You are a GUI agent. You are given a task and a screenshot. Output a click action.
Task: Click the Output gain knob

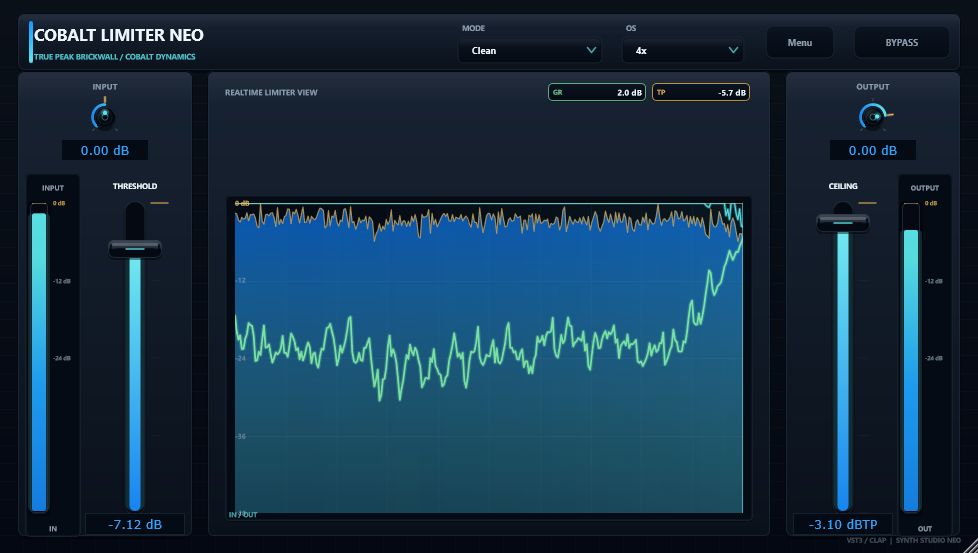coord(873,117)
